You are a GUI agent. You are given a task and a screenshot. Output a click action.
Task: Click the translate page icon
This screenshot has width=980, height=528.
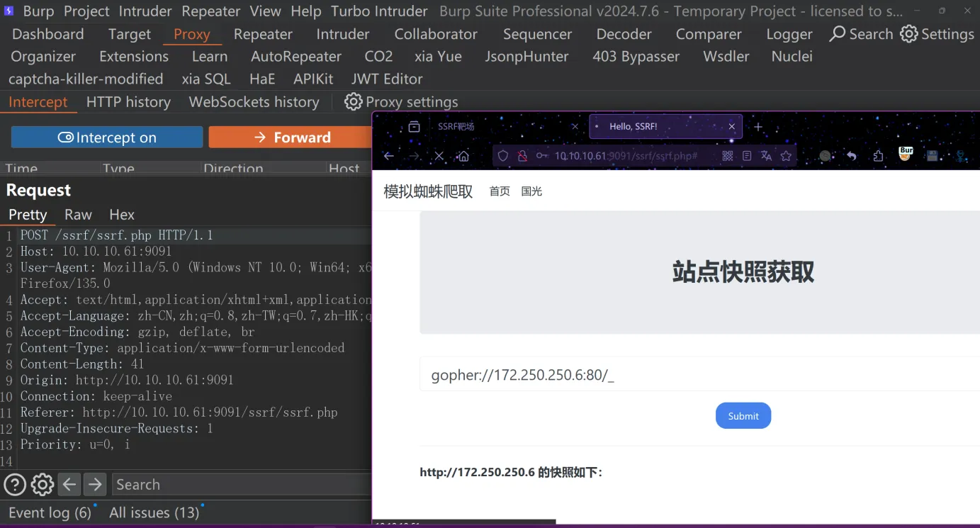(x=766, y=156)
